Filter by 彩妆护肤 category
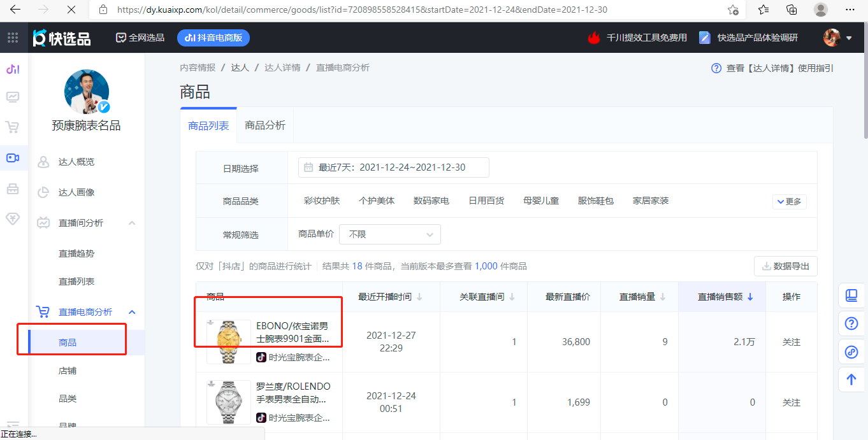This screenshot has width=868, height=440. [322, 201]
